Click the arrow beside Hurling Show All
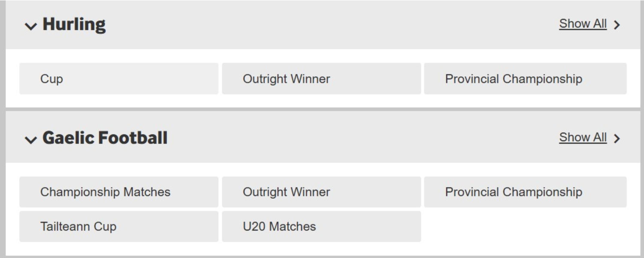The width and height of the screenshot is (644, 258). (617, 25)
